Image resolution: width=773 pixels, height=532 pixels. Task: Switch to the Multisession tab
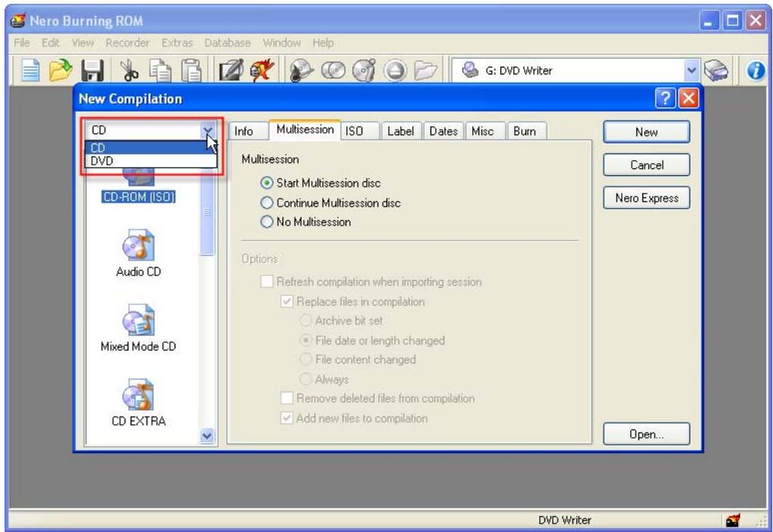pos(304,130)
